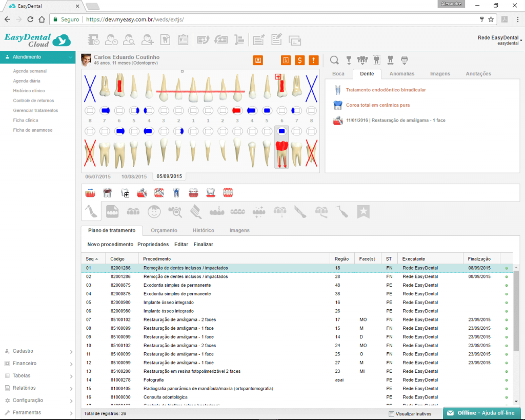Click the printer icon in odontogram toolbar

click(405, 60)
